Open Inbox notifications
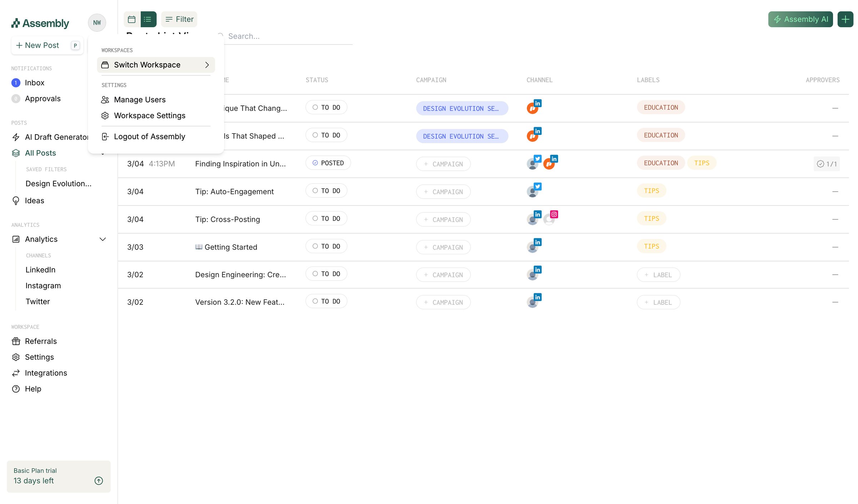 tap(35, 83)
